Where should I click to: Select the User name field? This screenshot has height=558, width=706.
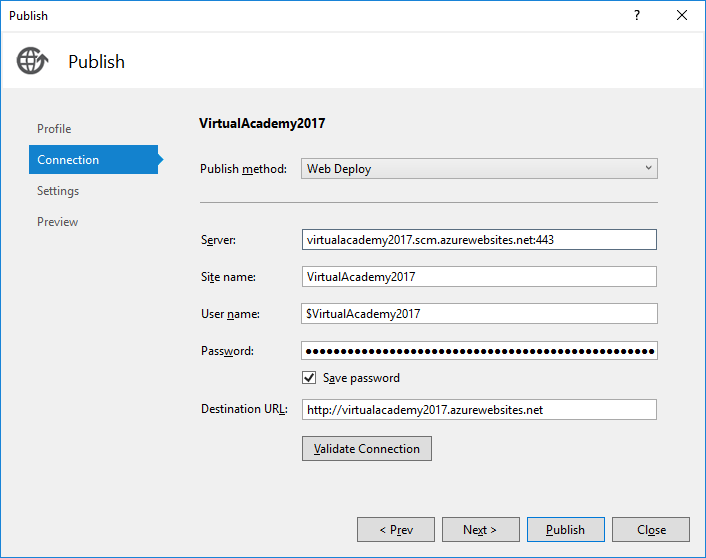479,314
